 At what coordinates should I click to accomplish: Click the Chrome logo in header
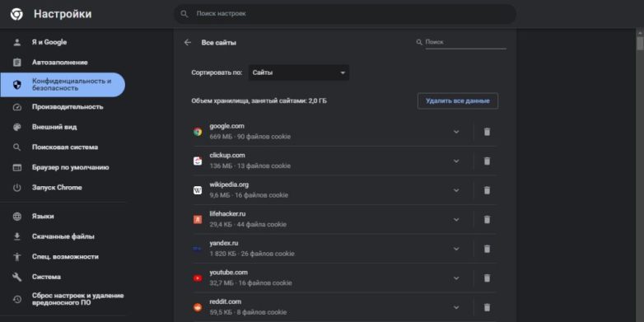coord(16,14)
